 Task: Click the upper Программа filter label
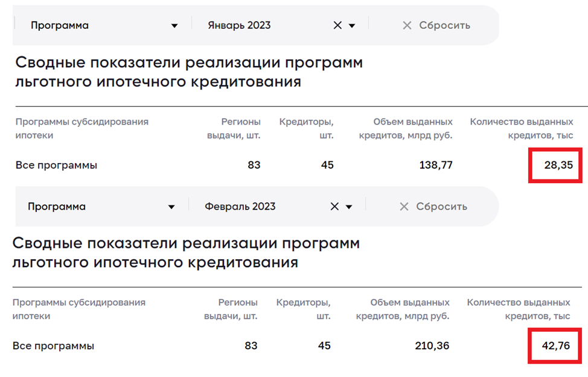click(60, 25)
